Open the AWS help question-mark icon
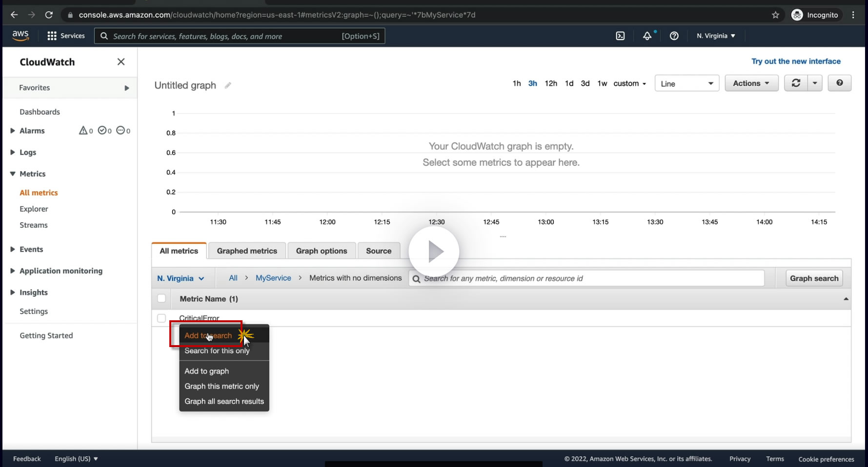Screen dimensions: 868x467 coord(674,36)
